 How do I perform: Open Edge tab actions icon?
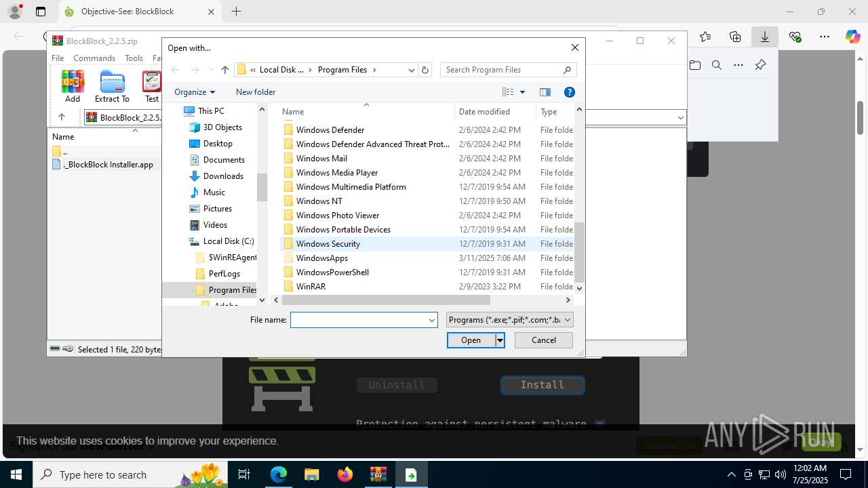pyautogui.click(x=41, y=12)
